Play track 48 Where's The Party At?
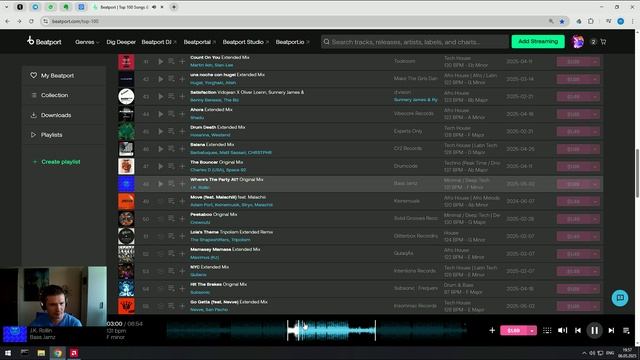Viewport: 640px width, 360px height. [160, 184]
